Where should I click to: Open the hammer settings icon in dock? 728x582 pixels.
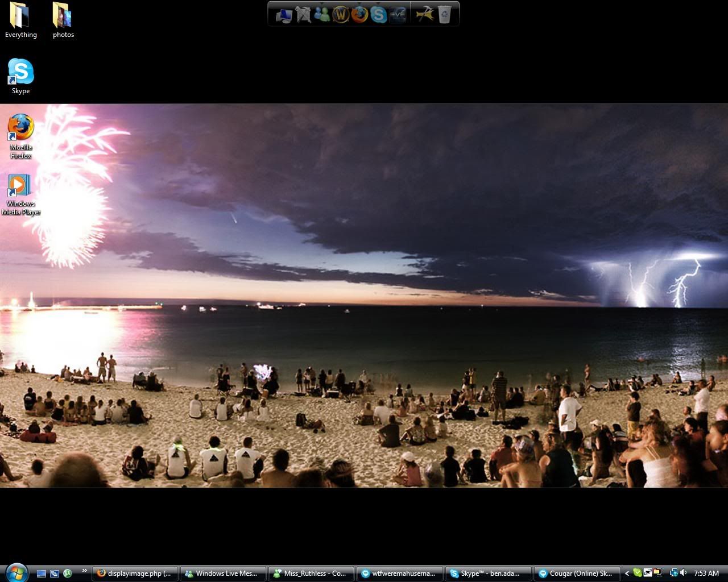pos(425,14)
